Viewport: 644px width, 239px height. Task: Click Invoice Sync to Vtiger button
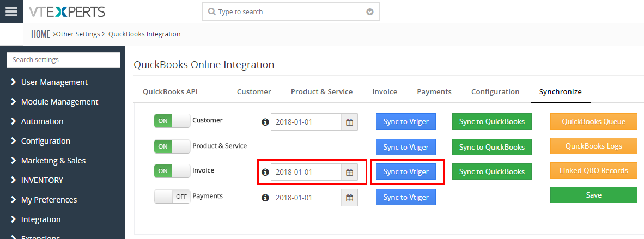[406, 171]
